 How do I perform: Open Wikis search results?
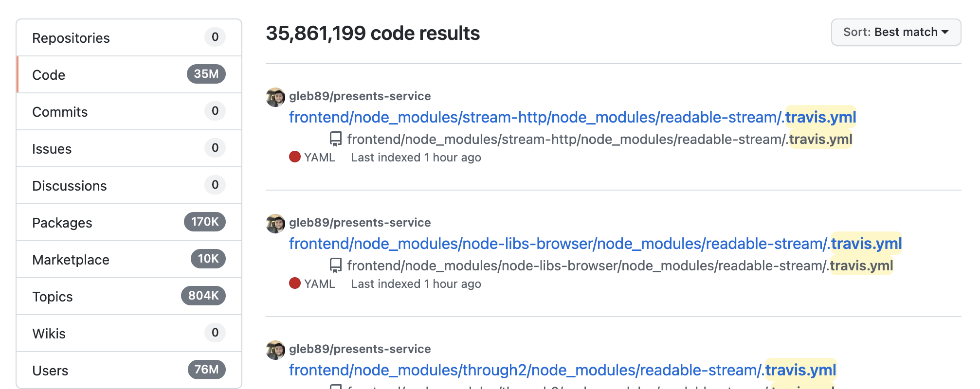pyautogui.click(x=129, y=334)
